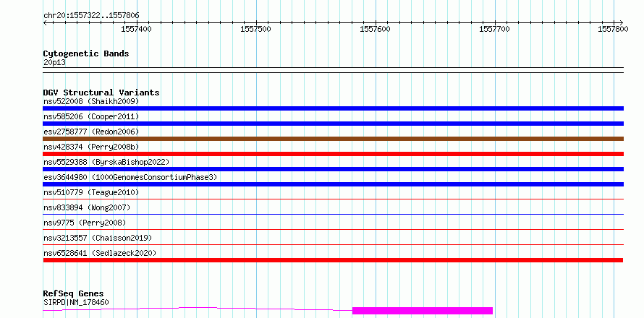Click ruler position 1557500
The height and width of the screenshot is (318, 644).
tap(256, 29)
